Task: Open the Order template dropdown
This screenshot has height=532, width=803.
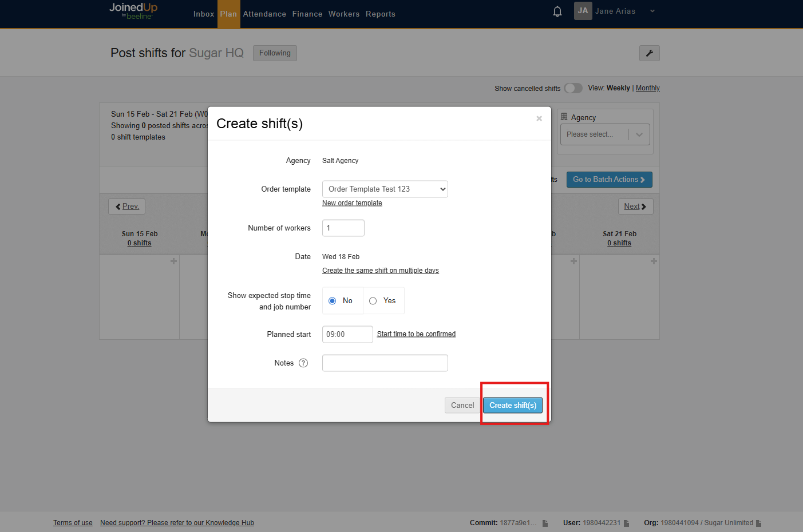Action: 385,189
